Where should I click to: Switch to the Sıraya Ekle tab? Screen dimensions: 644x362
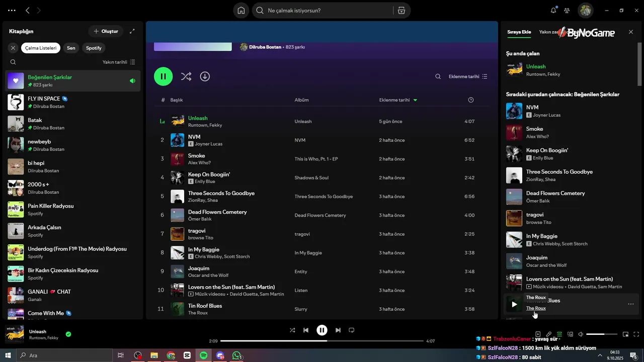[519, 32]
